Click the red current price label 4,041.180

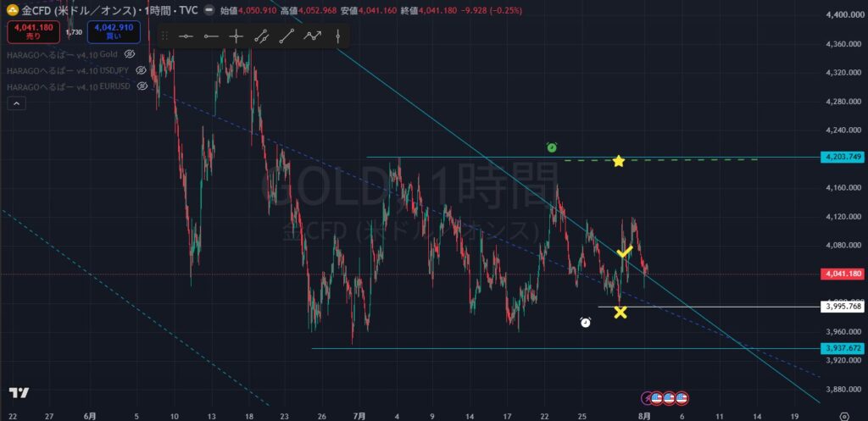tap(842, 274)
